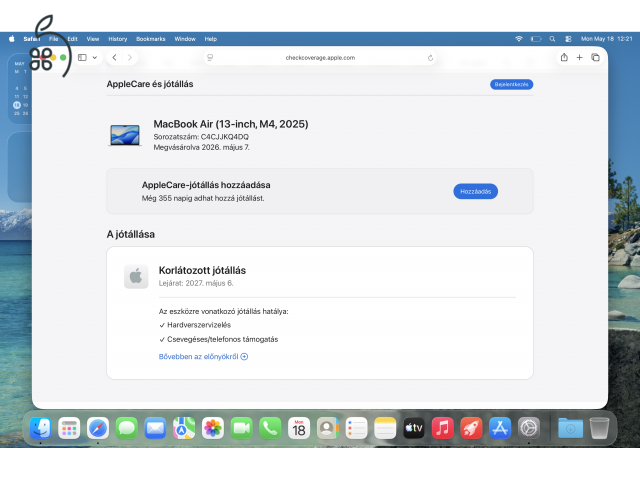Open Messages from the Dock
Image resolution: width=640 pixels, height=480 pixels.
(x=127, y=428)
